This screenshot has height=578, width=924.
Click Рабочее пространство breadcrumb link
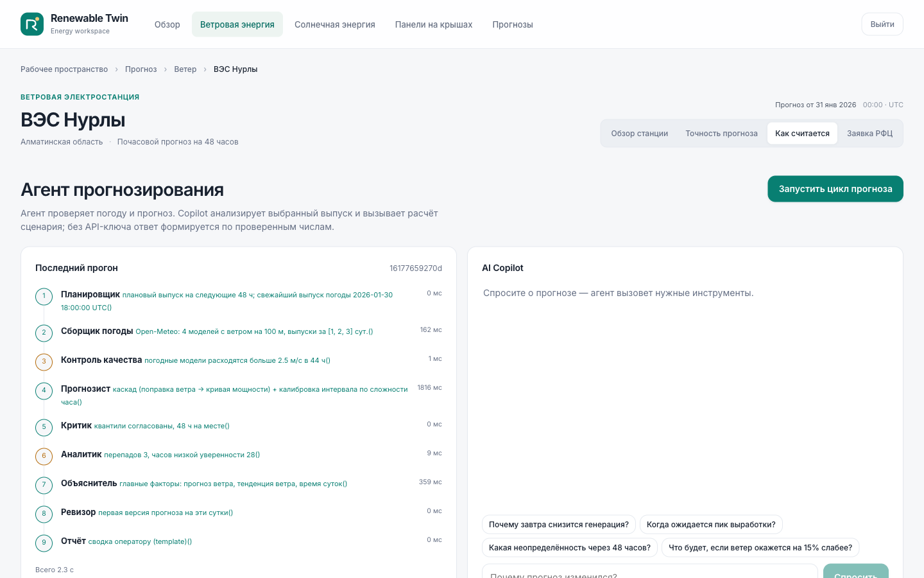coord(64,69)
